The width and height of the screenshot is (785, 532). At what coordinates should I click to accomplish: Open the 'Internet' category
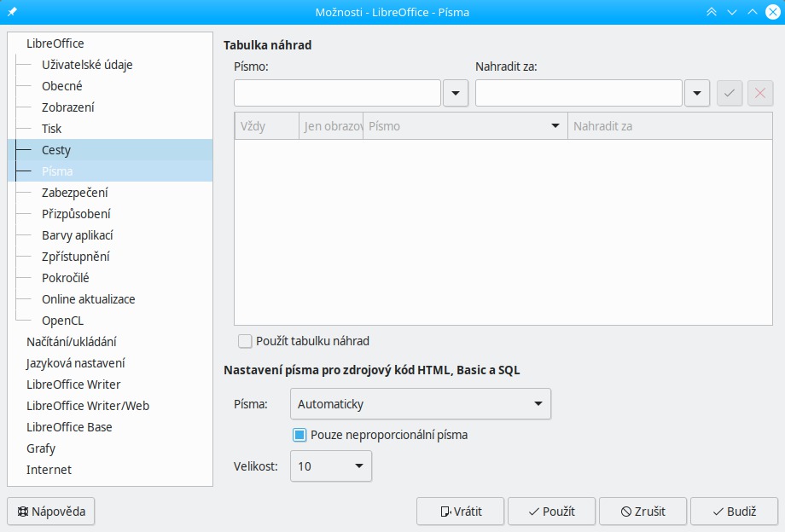click(x=49, y=470)
